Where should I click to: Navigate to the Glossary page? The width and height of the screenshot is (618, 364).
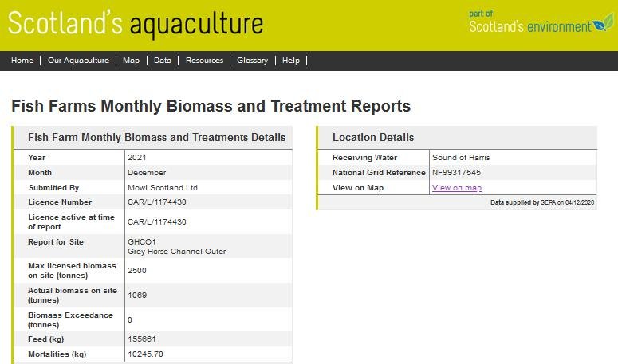click(252, 61)
